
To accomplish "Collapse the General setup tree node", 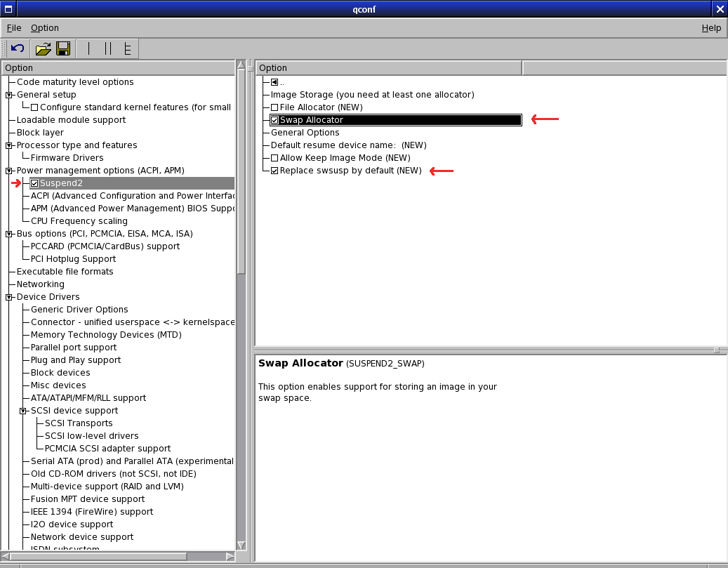I will [x=9, y=95].
